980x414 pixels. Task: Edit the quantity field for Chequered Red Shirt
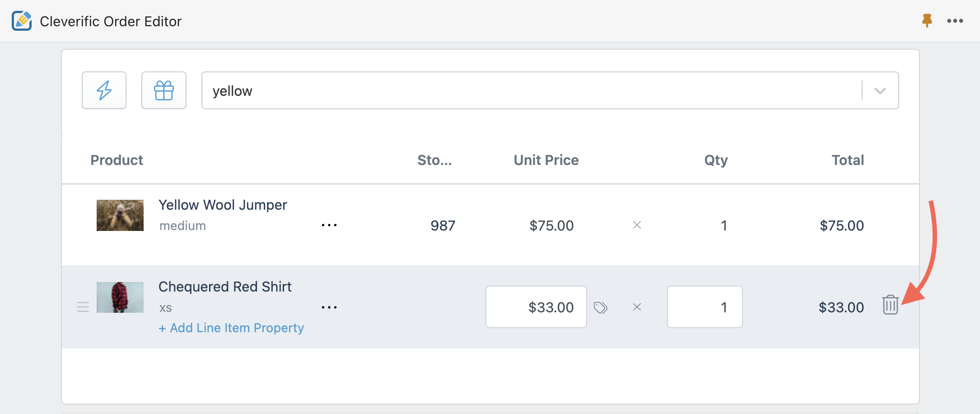point(705,307)
